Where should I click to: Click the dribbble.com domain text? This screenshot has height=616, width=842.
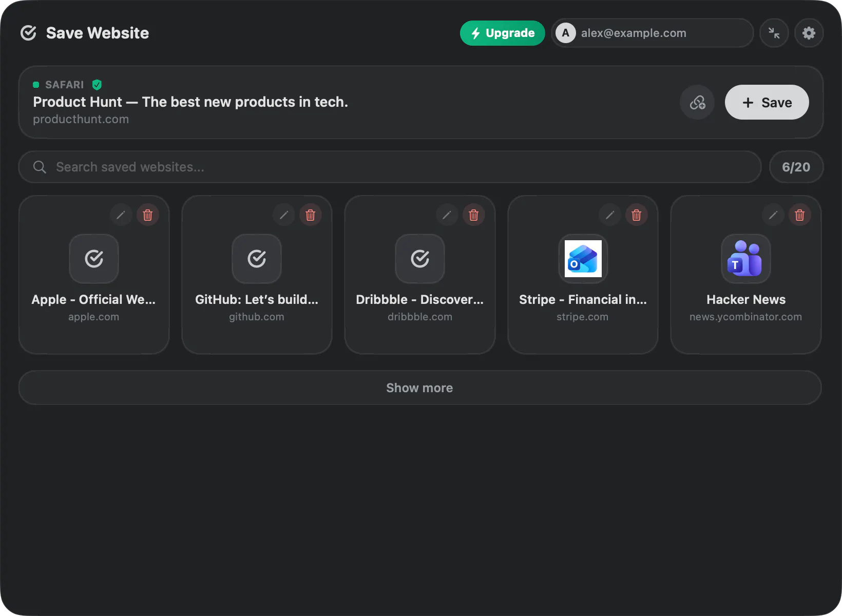pos(420,317)
